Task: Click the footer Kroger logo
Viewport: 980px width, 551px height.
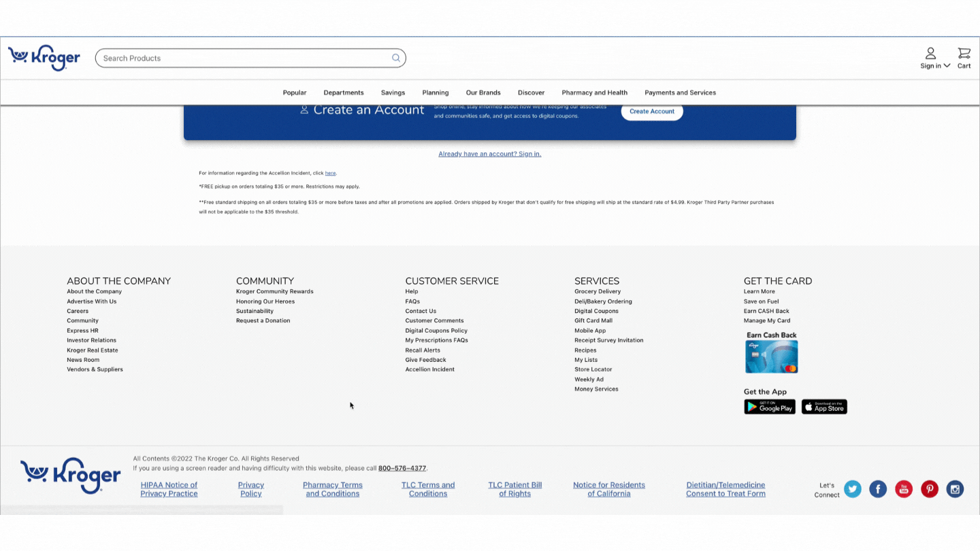Action: pos(70,475)
